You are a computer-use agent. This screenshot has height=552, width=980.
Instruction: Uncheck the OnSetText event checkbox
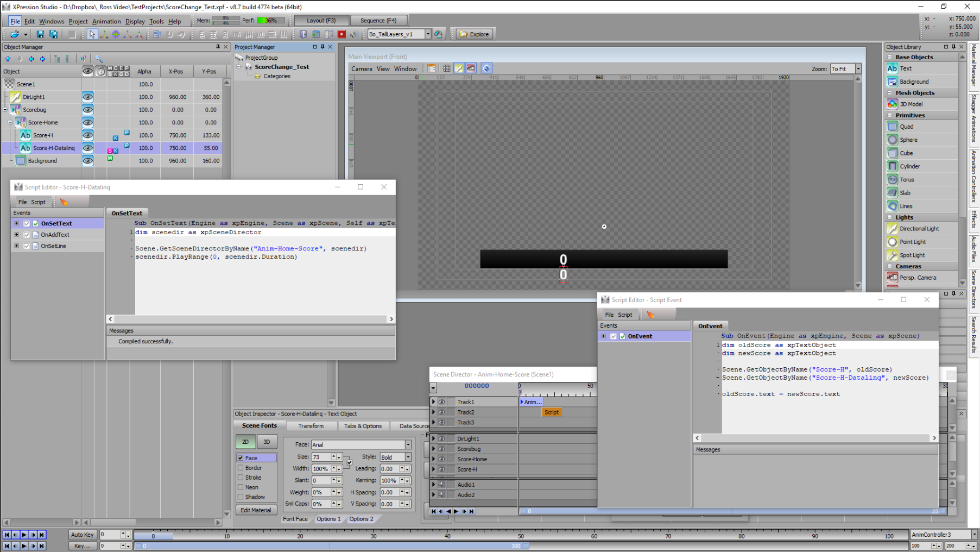(36, 223)
